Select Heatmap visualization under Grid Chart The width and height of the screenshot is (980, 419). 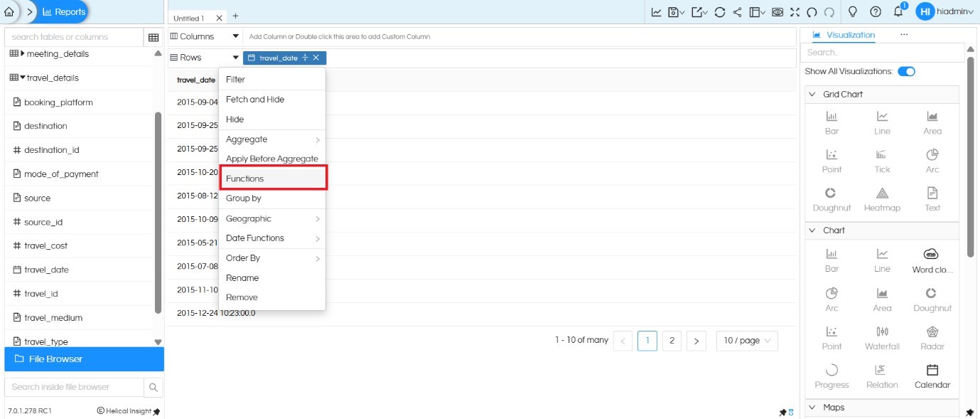[882, 199]
